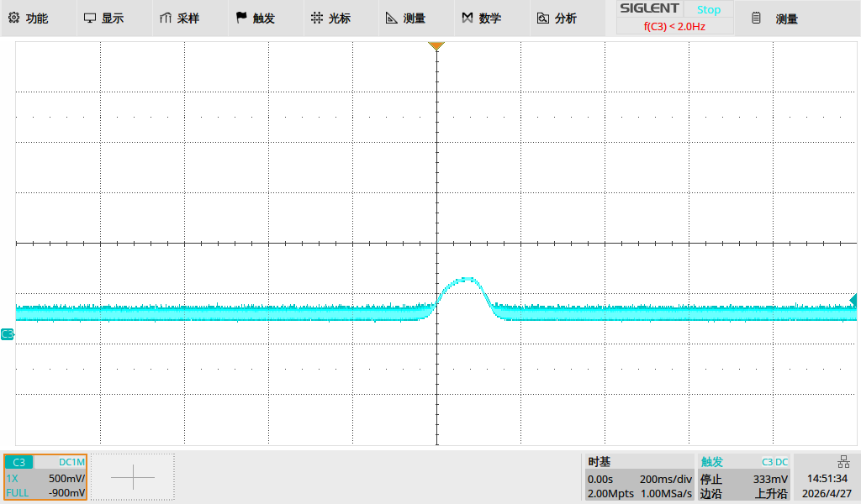Viewport: 861px width, 504px height.
Task: Click the C3 channel label tab
Action: click(19, 462)
